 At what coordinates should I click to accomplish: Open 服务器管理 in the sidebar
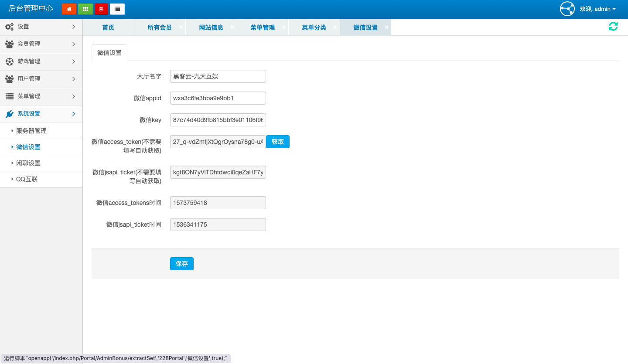point(31,131)
